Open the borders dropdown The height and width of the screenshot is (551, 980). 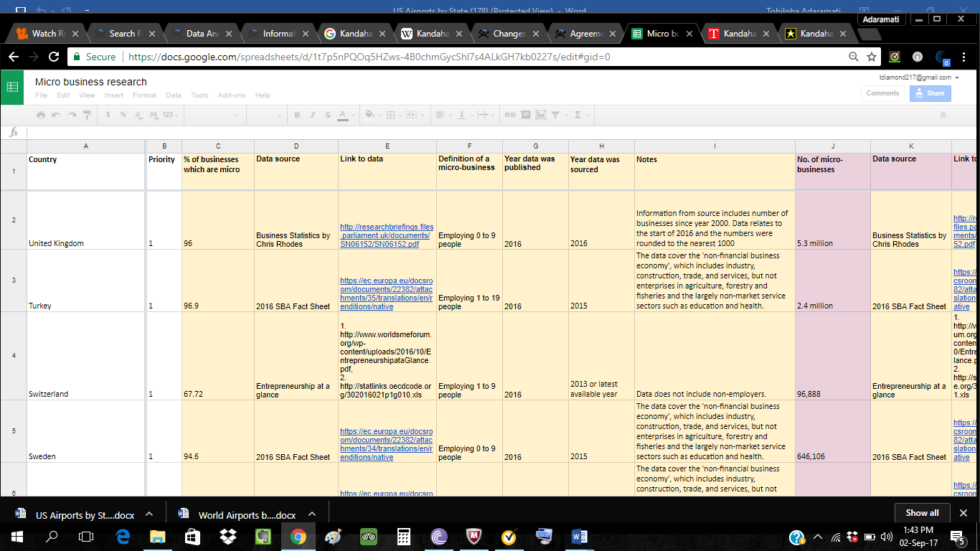pyautogui.click(x=394, y=115)
